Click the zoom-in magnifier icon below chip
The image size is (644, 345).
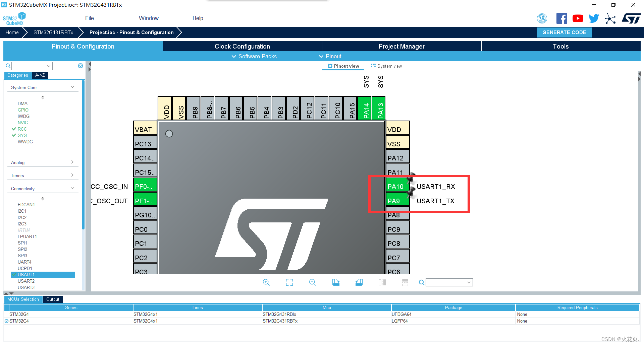266,282
